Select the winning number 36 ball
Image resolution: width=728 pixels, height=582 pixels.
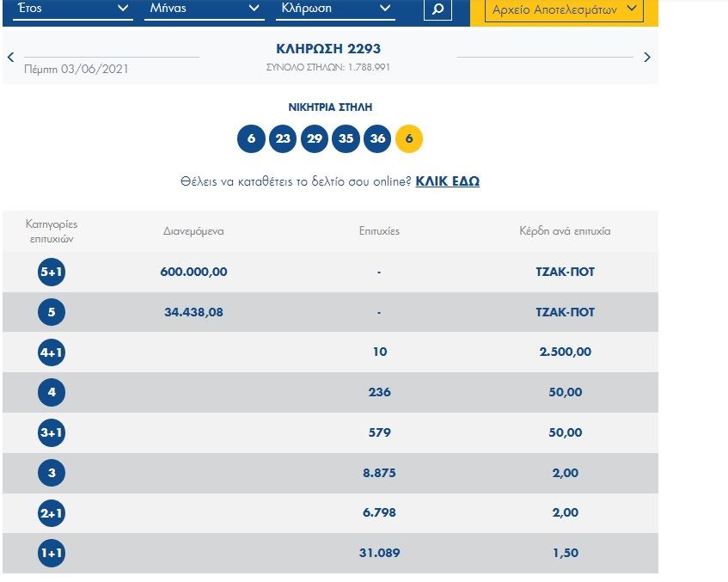377,138
